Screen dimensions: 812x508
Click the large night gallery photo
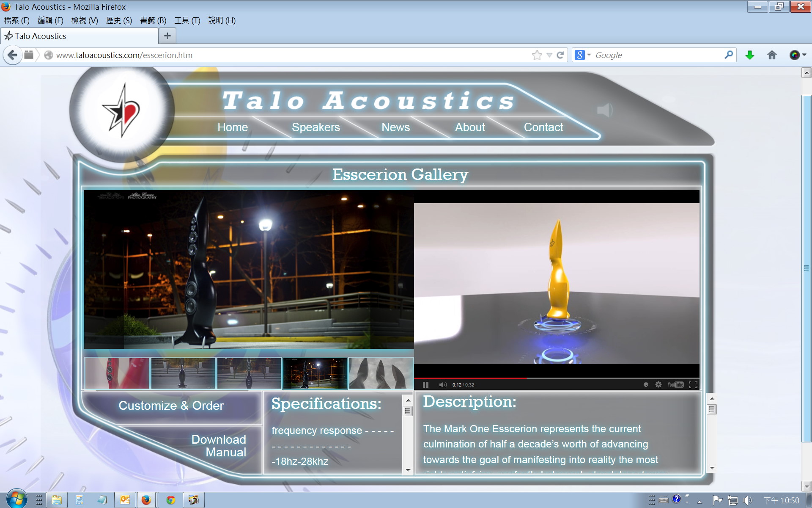tap(249, 269)
